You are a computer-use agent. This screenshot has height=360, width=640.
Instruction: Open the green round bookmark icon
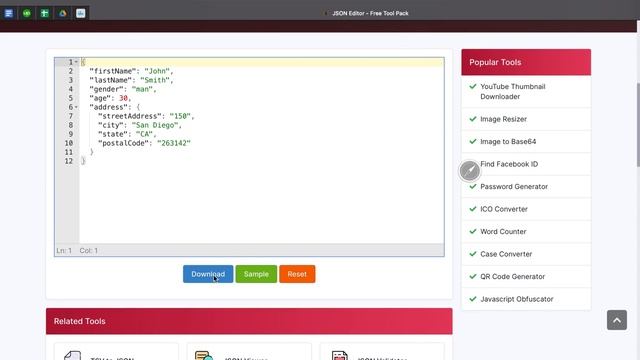(x=27, y=13)
